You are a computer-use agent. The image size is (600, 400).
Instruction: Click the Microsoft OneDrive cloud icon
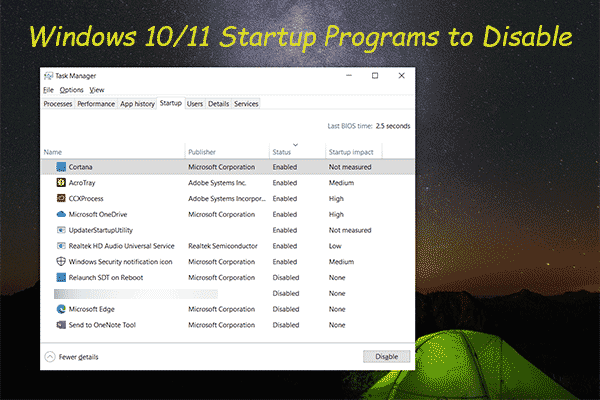coord(61,214)
